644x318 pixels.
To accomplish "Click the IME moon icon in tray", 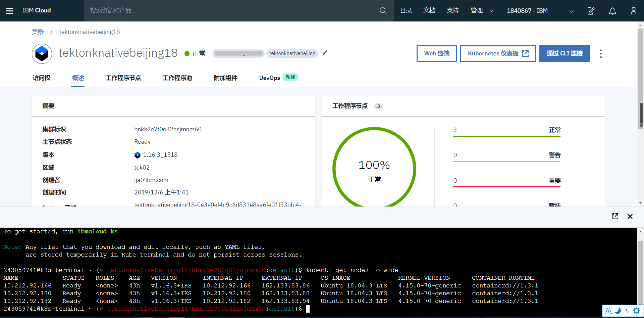I will pyautogui.click(x=618, y=311).
